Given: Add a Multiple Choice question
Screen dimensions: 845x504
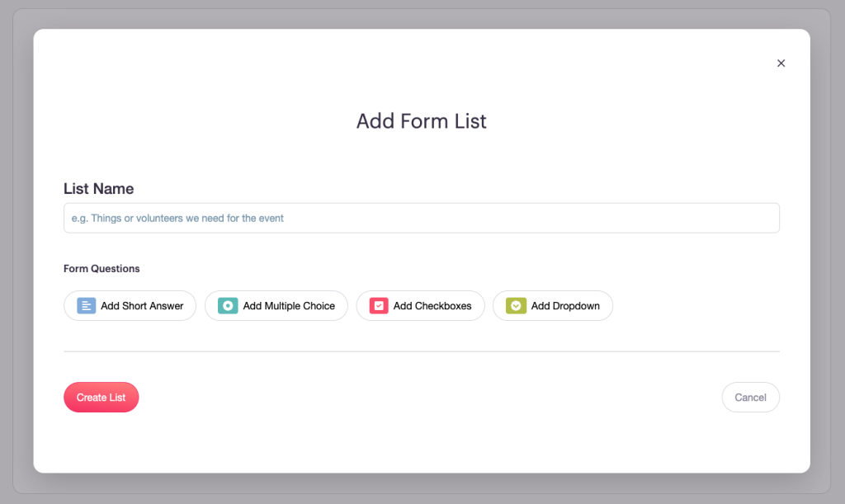Looking at the screenshot, I should click(276, 305).
